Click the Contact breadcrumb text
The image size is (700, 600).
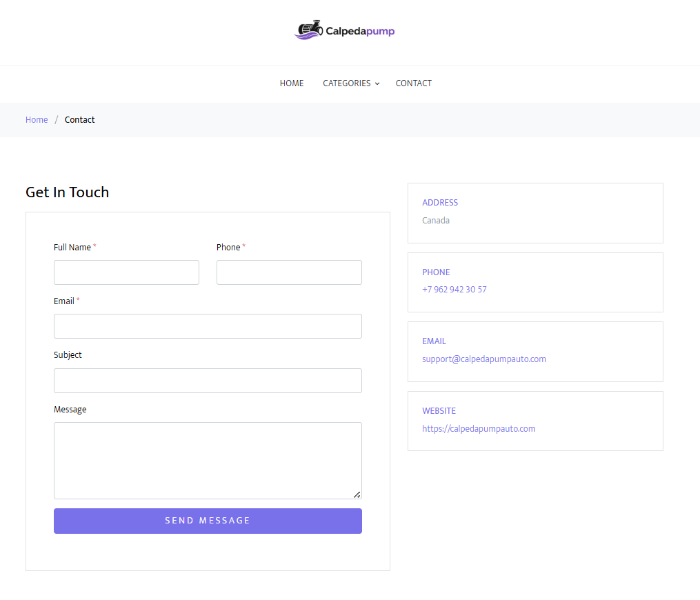coord(79,119)
